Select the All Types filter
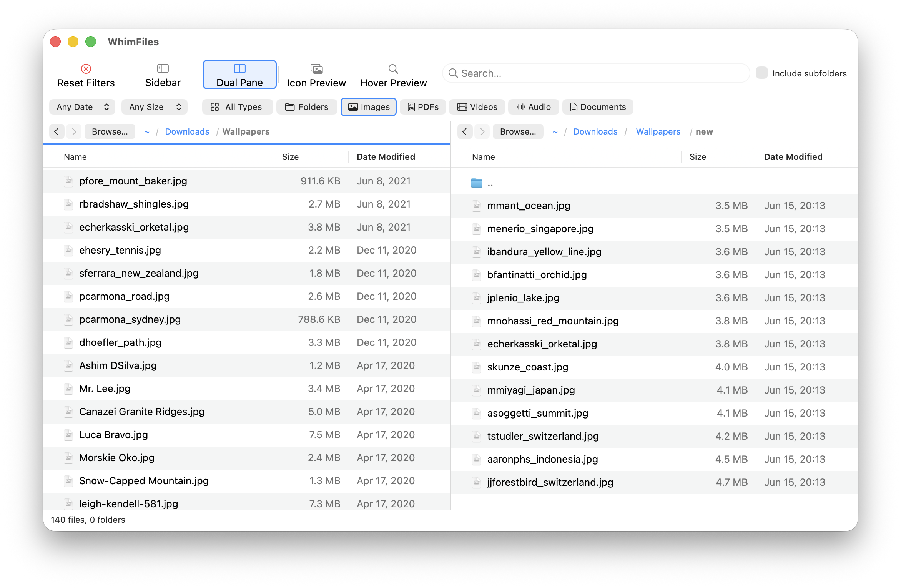 (237, 107)
